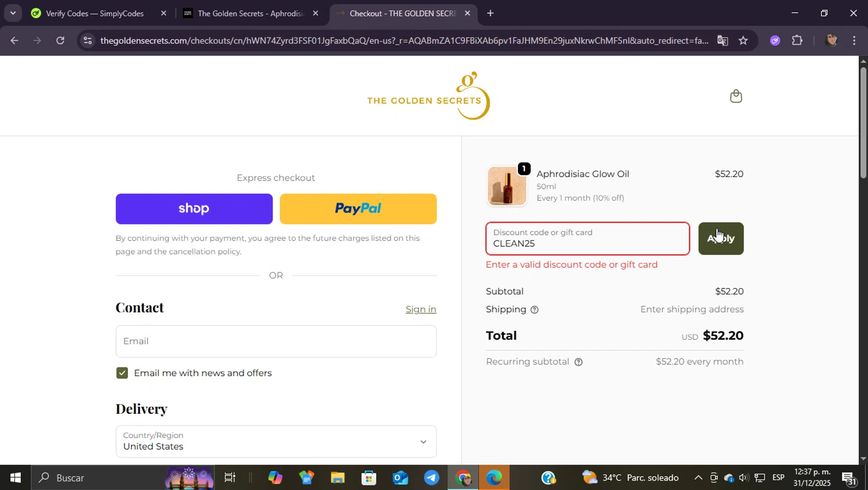Click the Recurring subtotal help icon
Screen dimensions: 868x490
(x=578, y=362)
